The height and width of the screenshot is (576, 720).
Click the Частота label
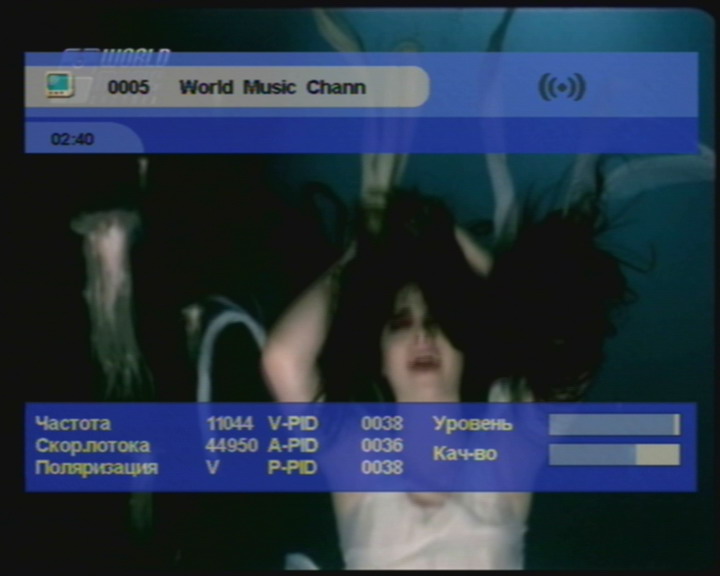72,424
